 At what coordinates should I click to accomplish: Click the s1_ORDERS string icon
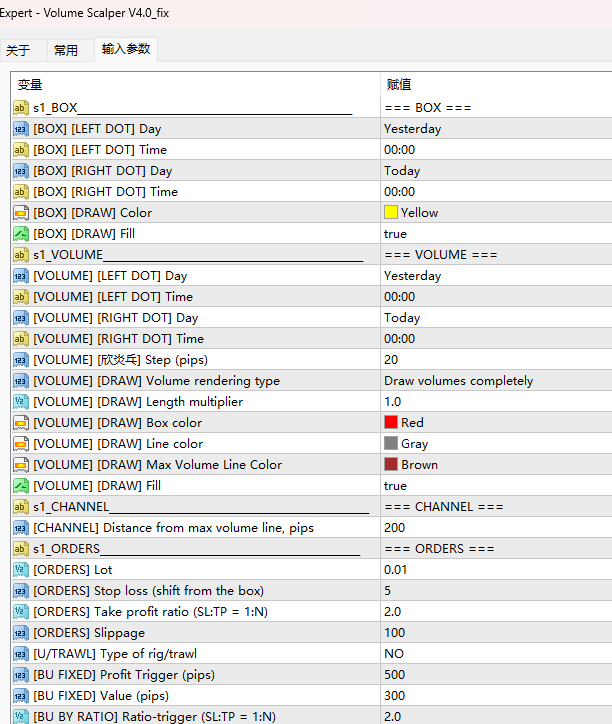[x=21, y=549]
